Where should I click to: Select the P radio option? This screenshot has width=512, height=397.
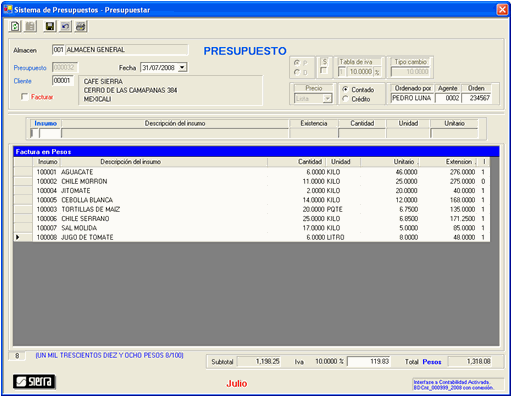[x=297, y=63]
